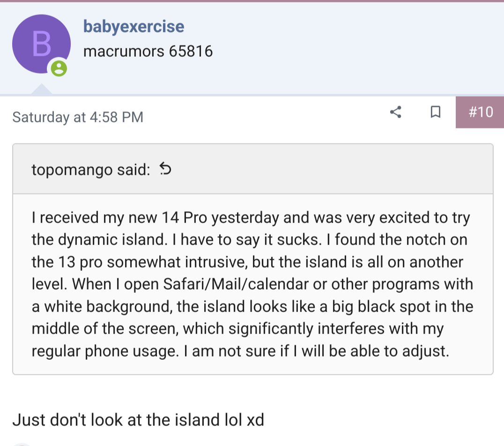Jump to quoted post via the arrow icon

pyautogui.click(x=165, y=170)
